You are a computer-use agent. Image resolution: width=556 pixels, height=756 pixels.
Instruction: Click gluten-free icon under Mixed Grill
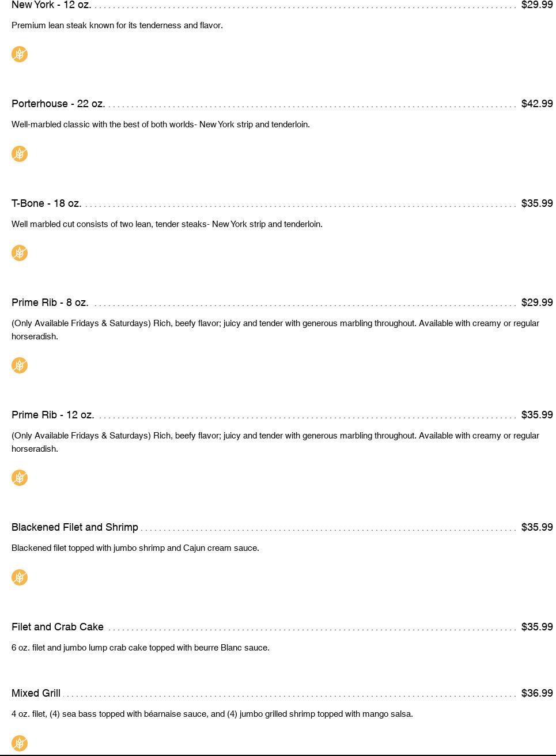pos(20,743)
